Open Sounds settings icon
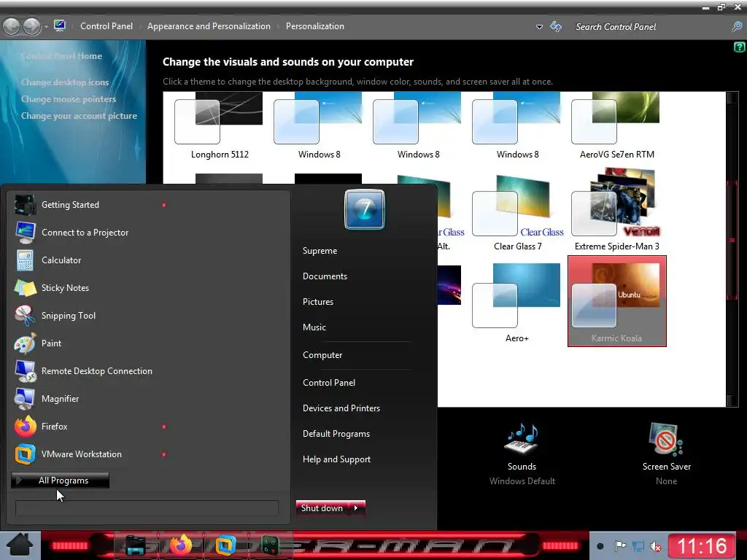This screenshot has height=560, width=747. point(522,438)
